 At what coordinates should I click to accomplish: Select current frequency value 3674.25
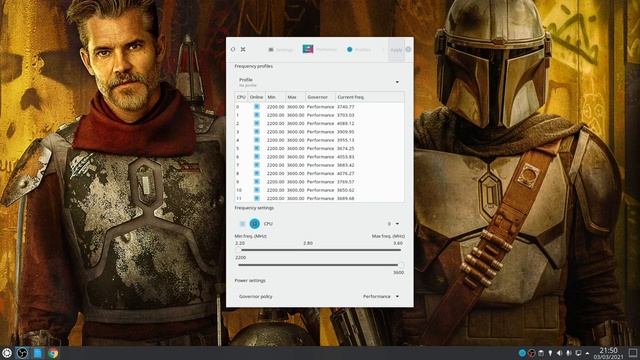pyautogui.click(x=346, y=148)
